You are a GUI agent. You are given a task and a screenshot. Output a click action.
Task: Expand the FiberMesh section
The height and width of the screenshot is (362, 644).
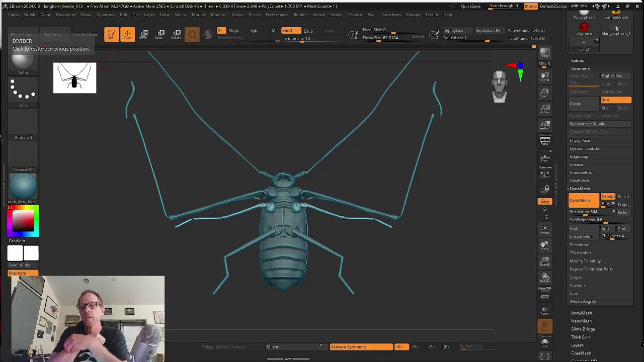581,353
